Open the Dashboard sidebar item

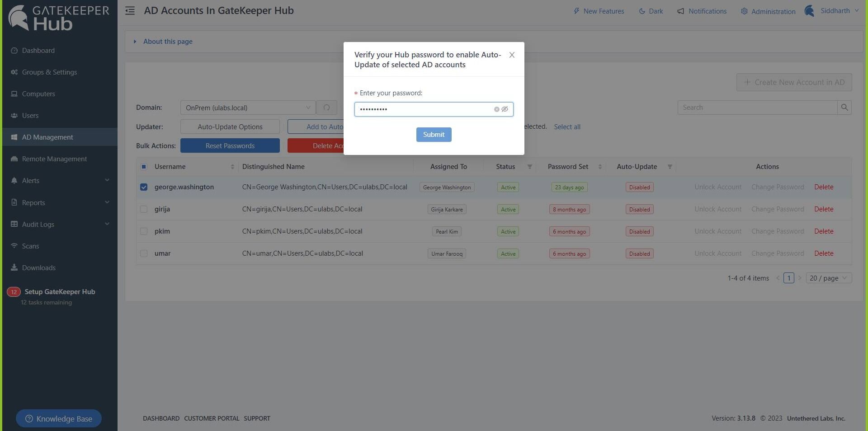[60, 51]
